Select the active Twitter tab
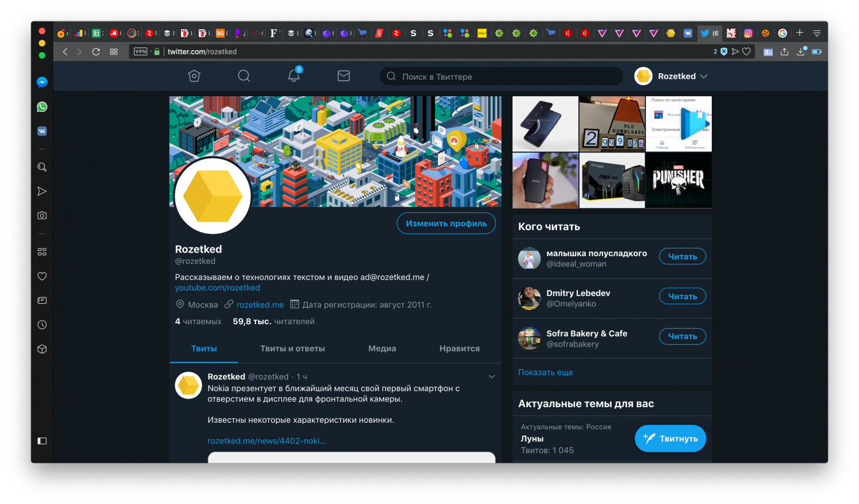Image resolution: width=859 pixels, height=504 pixels. click(709, 33)
